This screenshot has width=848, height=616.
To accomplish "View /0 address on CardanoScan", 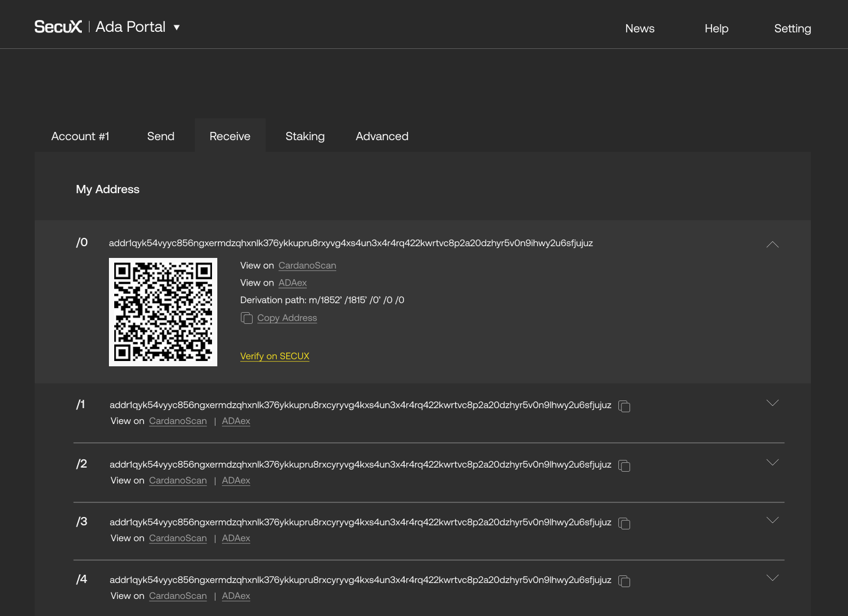I will (307, 266).
